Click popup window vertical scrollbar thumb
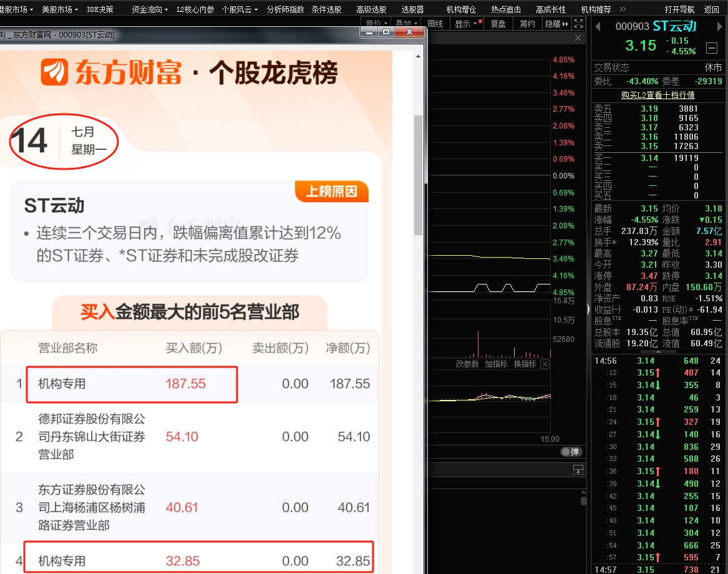The width and height of the screenshot is (728, 574). click(418, 175)
